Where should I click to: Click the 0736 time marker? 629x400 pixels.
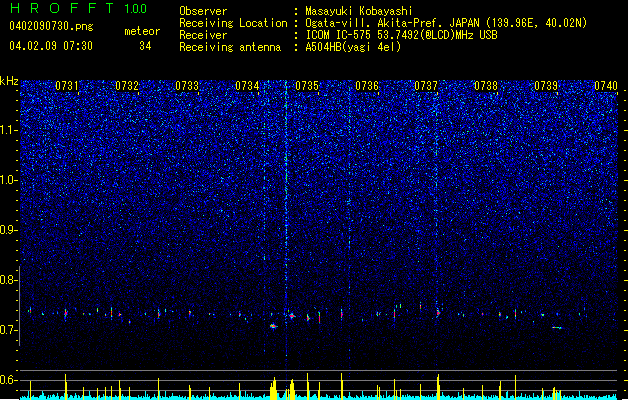[x=367, y=86]
